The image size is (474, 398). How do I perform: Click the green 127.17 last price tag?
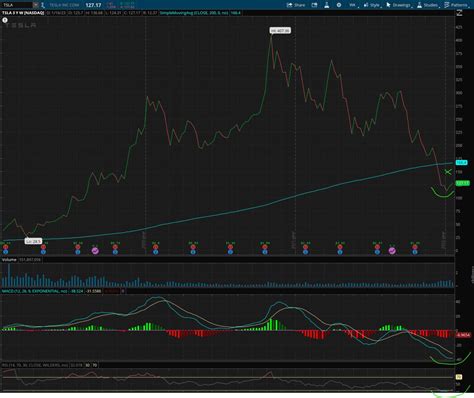(462, 183)
